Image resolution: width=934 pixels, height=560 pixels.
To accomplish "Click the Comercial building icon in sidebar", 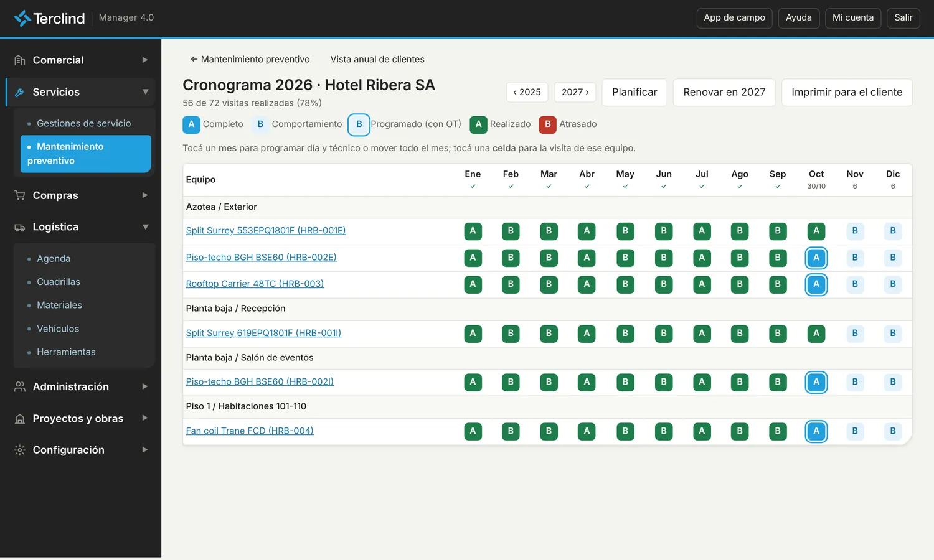I will click(x=20, y=60).
